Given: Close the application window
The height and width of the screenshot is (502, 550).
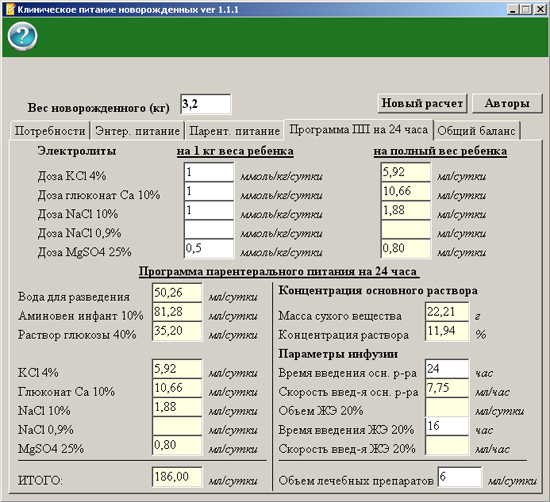Looking at the screenshot, I should point(540,9).
